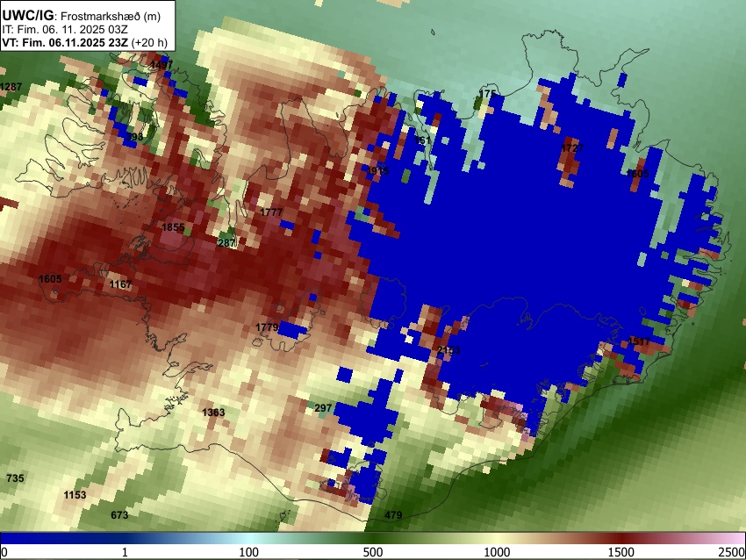Click the '1500' tick on the color scale
The image size is (746, 560).
[x=621, y=552]
